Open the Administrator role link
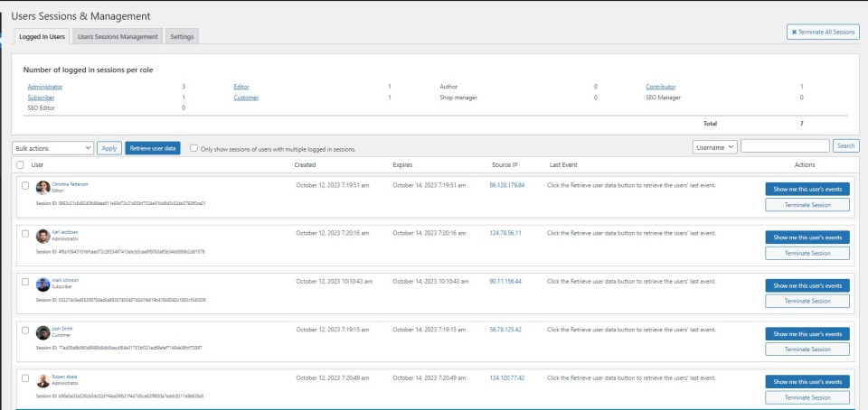The image size is (868, 410). 45,87
